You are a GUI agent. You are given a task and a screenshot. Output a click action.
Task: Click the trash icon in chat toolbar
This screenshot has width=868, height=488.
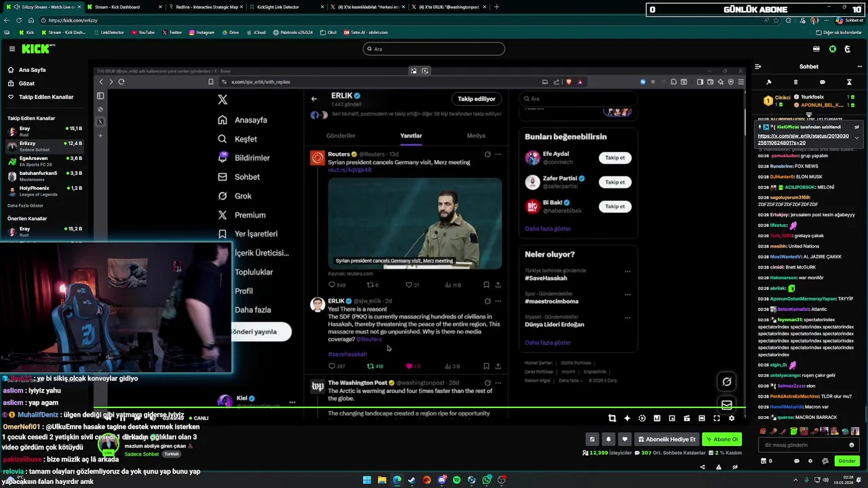pos(795,82)
